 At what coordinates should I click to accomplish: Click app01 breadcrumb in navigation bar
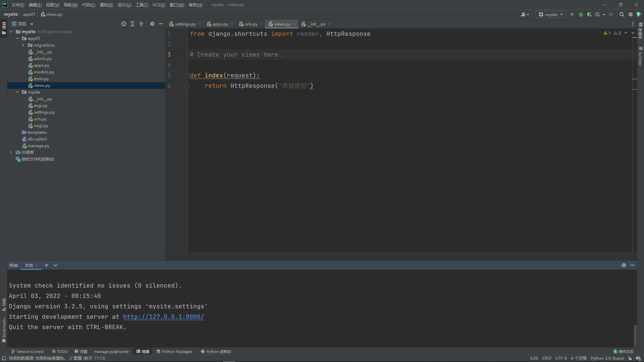pyautogui.click(x=29, y=14)
